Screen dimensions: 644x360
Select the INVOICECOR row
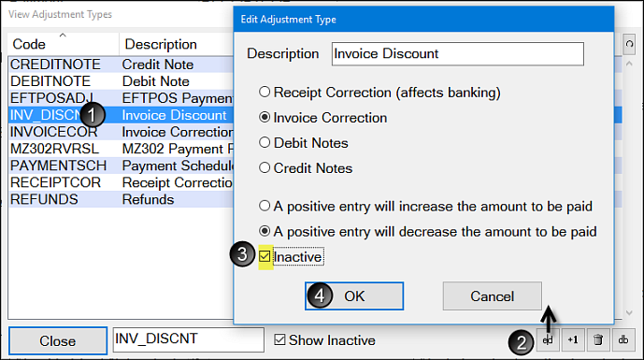tap(121, 132)
